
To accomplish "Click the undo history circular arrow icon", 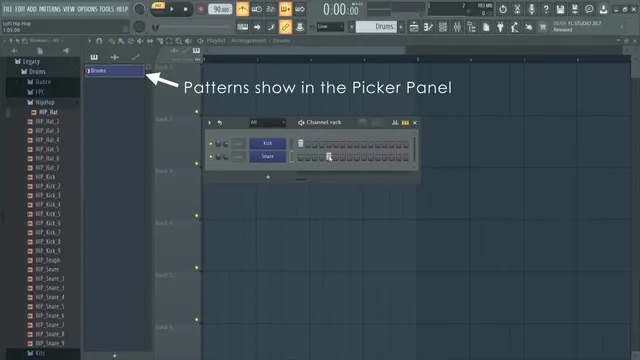I will tap(503, 9).
